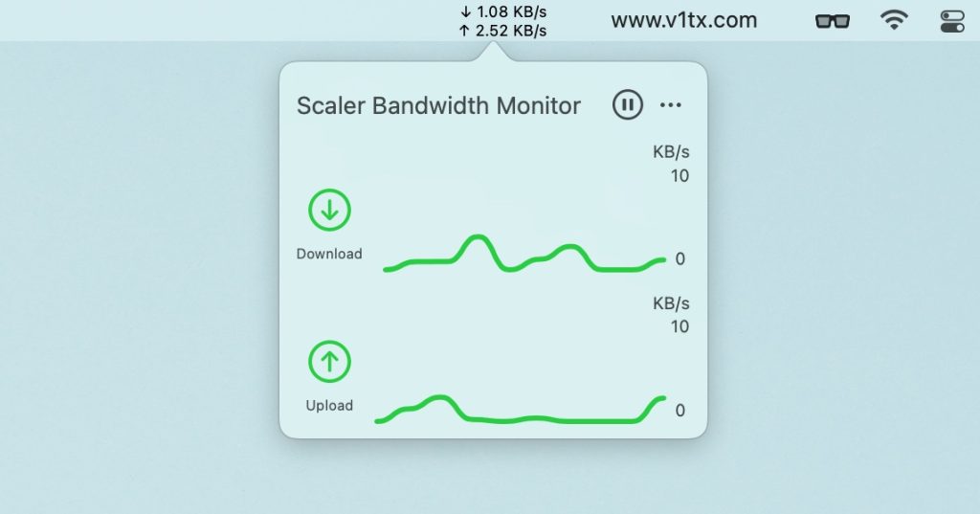This screenshot has width=980, height=514.
Task: Click the green Upload arrow icon
Action: click(329, 362)
